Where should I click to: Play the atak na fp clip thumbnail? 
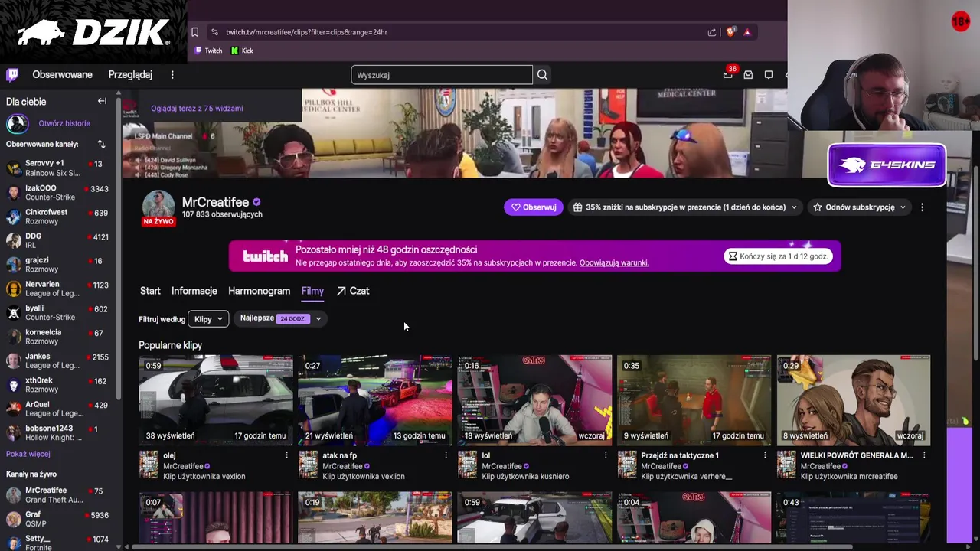click(x=375, y=399)
